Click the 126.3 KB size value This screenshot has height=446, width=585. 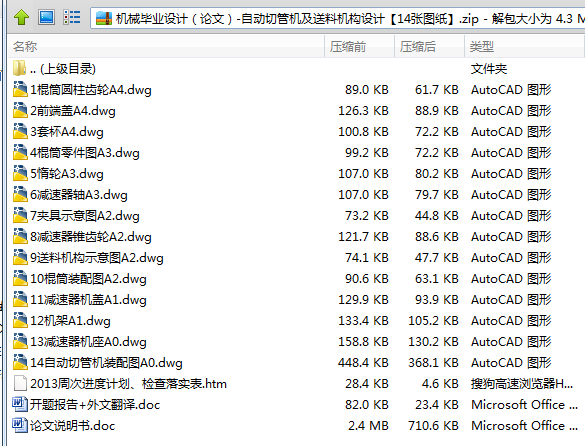[x=363, y=111]
